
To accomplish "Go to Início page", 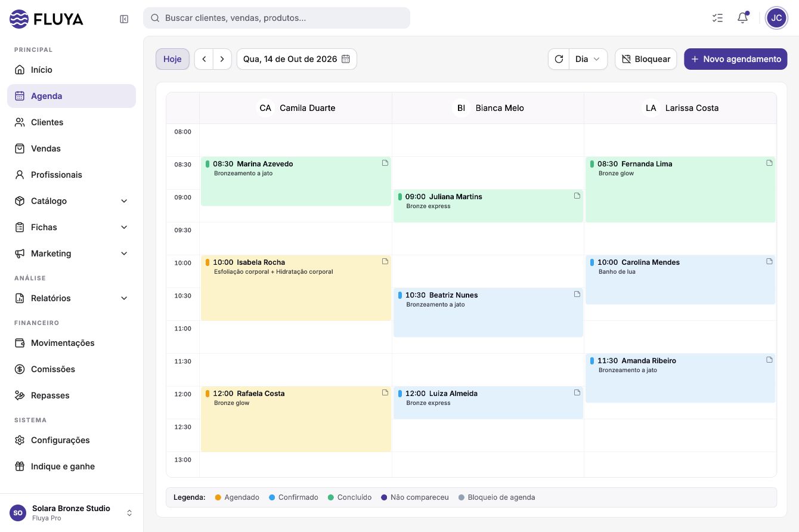I will pos(72,70).
